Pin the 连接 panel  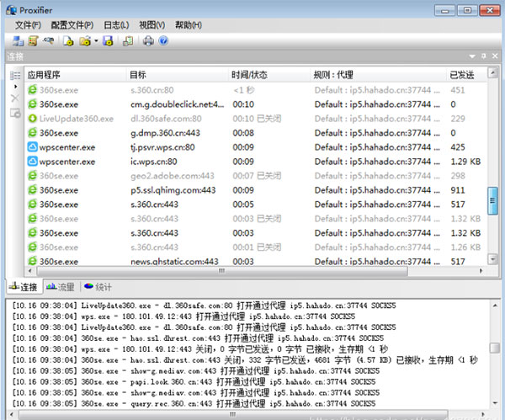click(484, 56)
